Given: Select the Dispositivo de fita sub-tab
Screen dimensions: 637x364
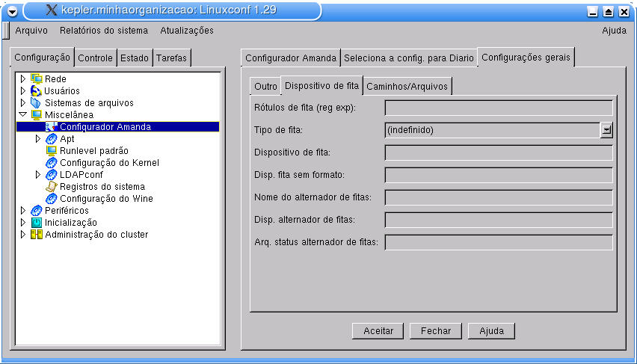Looking at the screenshot, I should pos(321,86).
